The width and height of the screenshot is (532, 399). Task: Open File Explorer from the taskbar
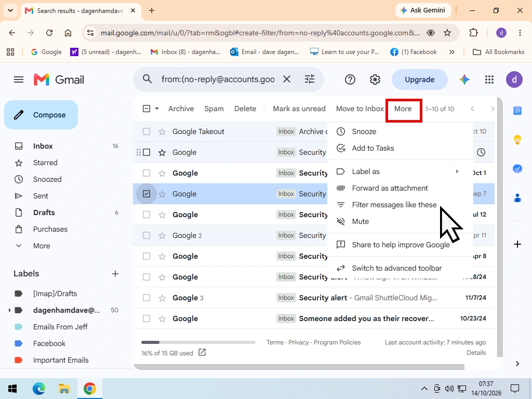[64, 389]
